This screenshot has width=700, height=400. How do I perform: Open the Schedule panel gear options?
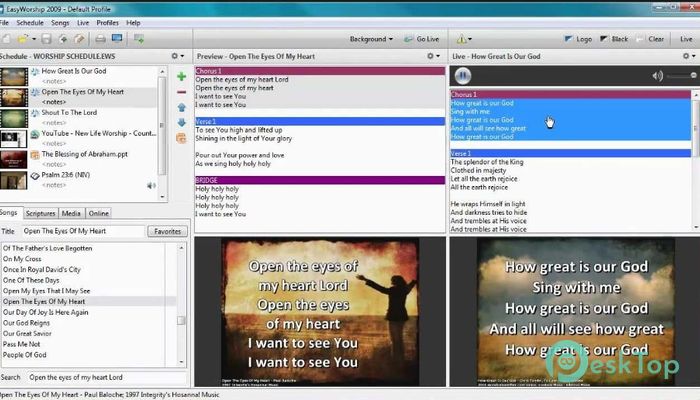177,56
